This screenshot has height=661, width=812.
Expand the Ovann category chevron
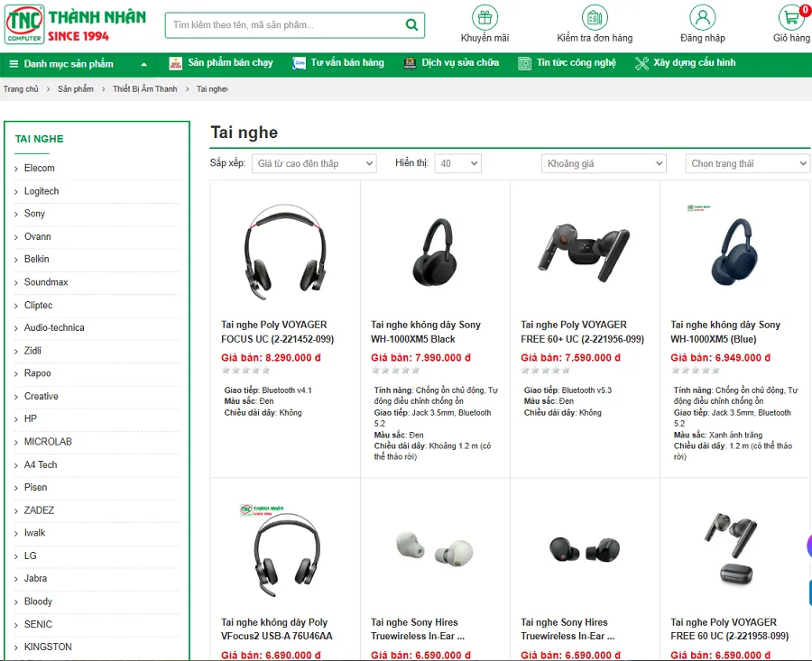pos(16,237)
